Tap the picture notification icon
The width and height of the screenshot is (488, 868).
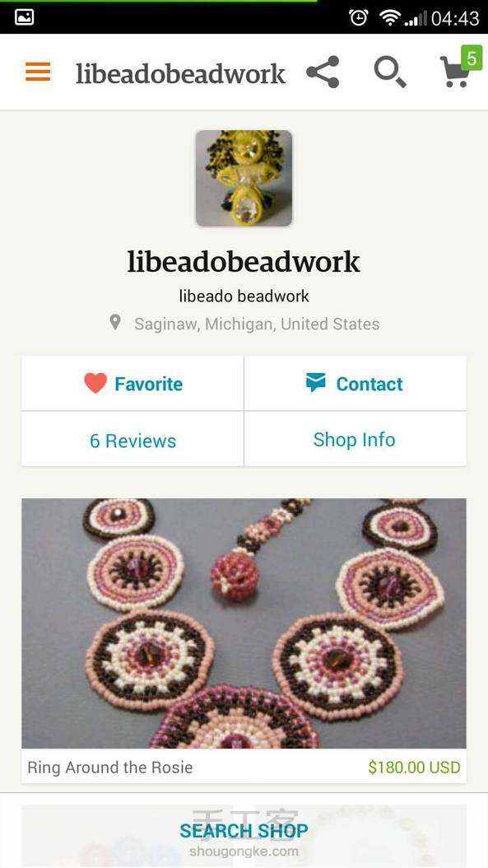click(24, 17)
